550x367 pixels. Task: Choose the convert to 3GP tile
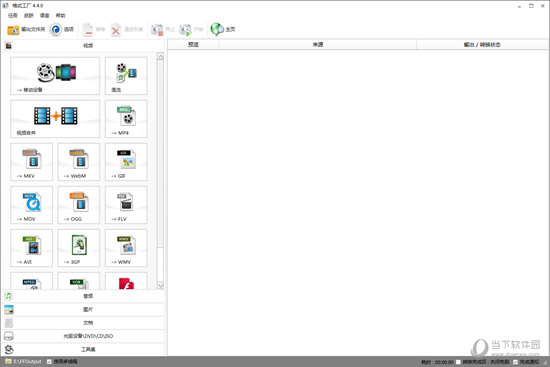(79, 248)
